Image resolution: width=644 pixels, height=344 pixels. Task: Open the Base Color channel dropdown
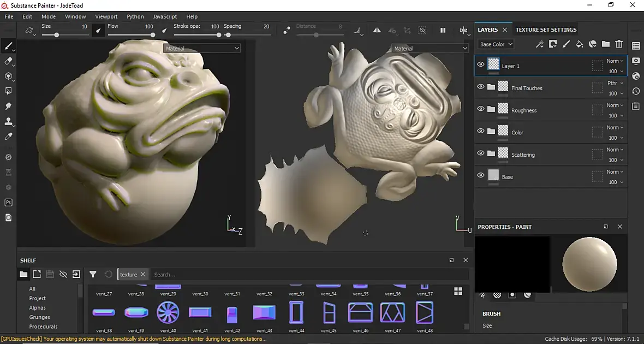click(496, 44)
